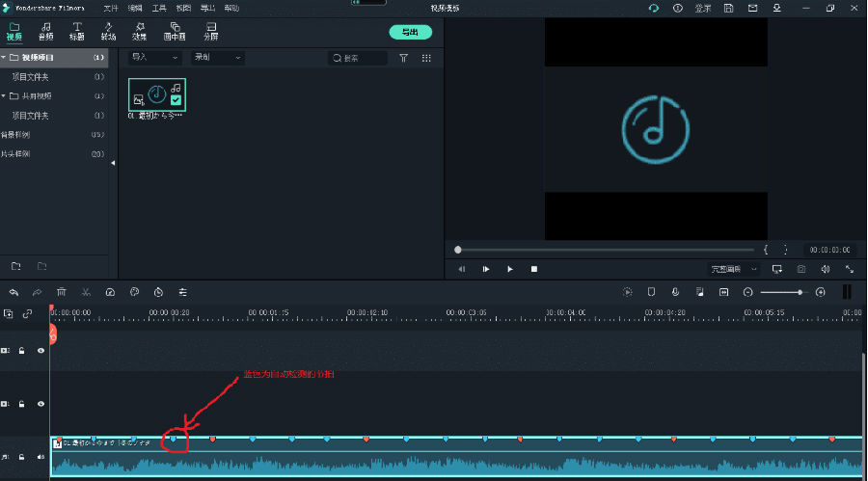Viewport: 868px width, 481px height.
Task: Delete selection with the trash can icon
Action: (x=62, y=292)
